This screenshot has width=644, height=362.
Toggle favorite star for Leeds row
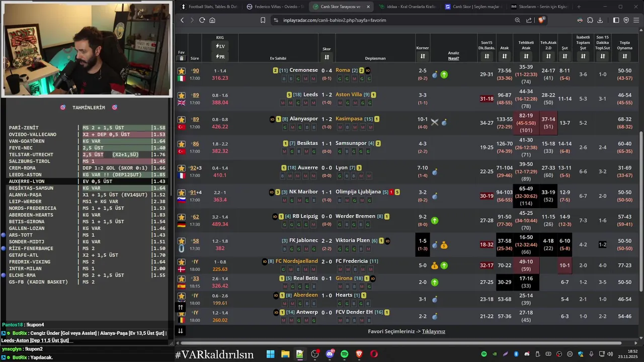point(182,95)
